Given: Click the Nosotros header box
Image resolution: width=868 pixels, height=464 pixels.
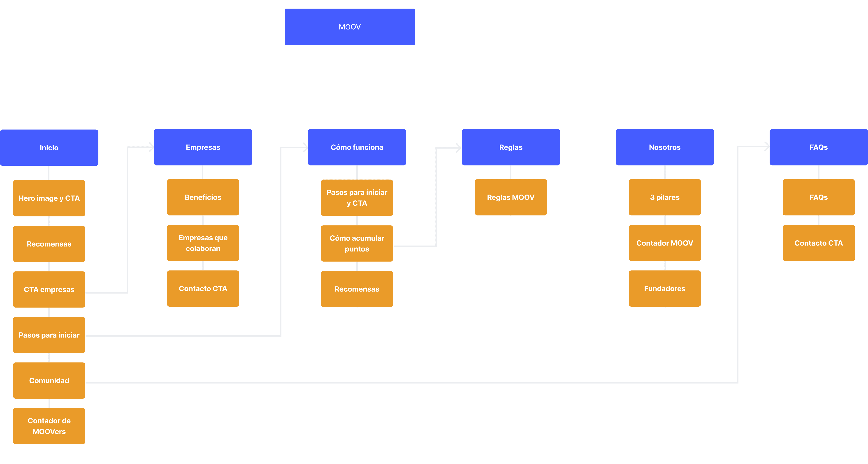Looking at the screenshot, I should tap(664, 147).
